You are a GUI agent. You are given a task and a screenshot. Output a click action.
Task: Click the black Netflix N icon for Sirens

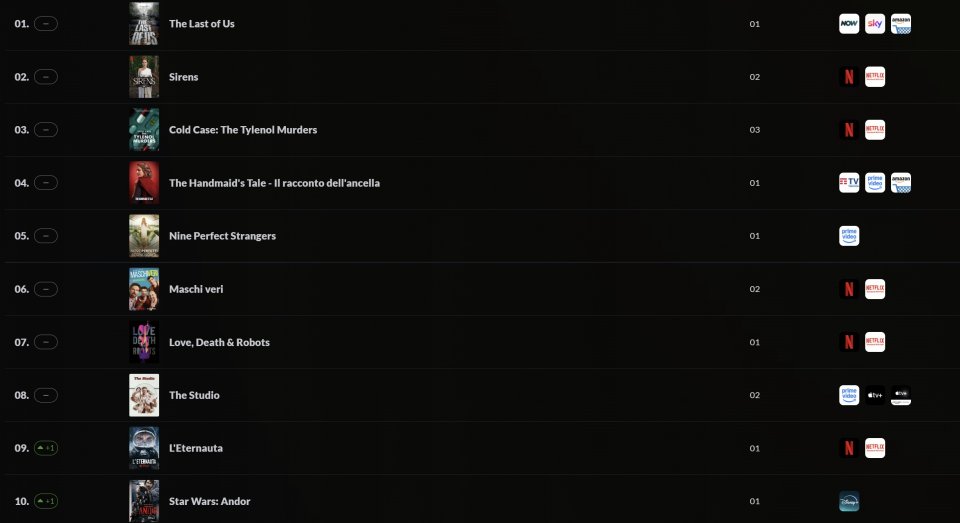pos(849,77)
